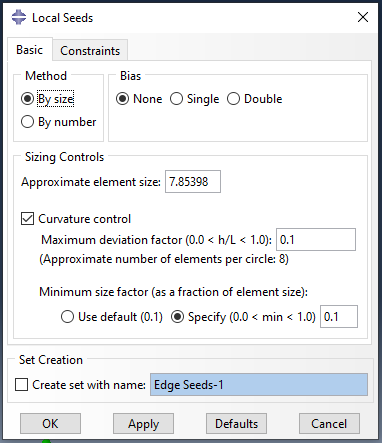Click the Local Seeds dialog title icon
This screenshot has width=382, height=443.
19,17
